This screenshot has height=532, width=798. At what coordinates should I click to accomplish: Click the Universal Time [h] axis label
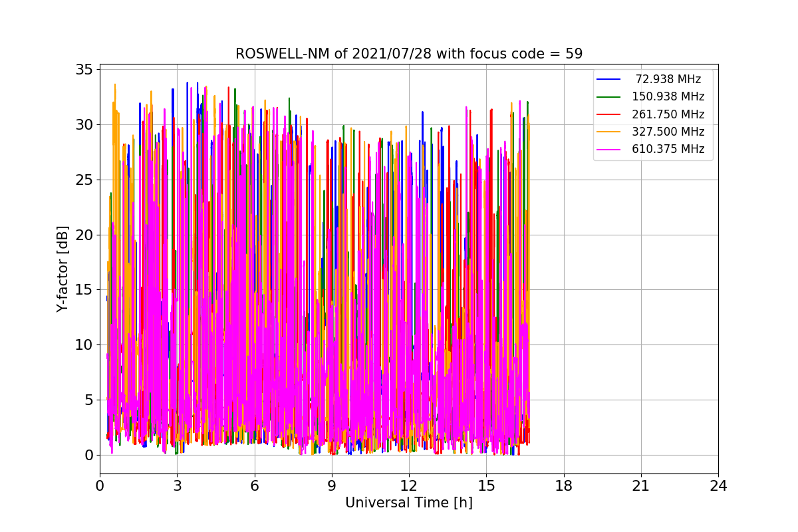tap(409, 503)
